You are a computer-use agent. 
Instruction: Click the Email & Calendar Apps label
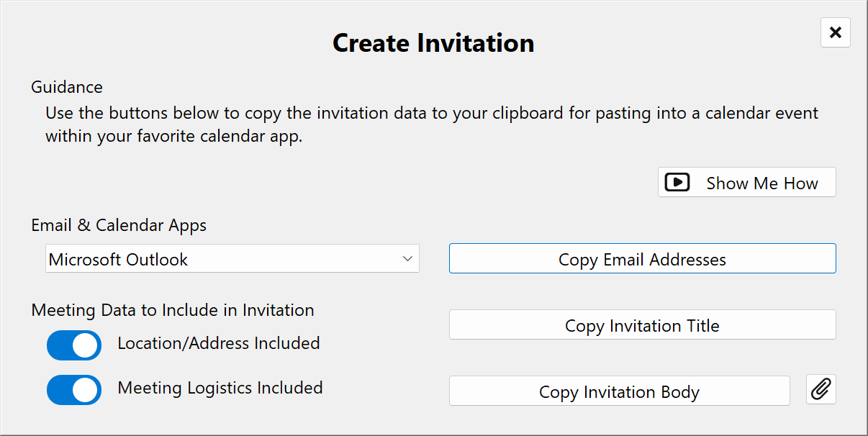[118, 225]
